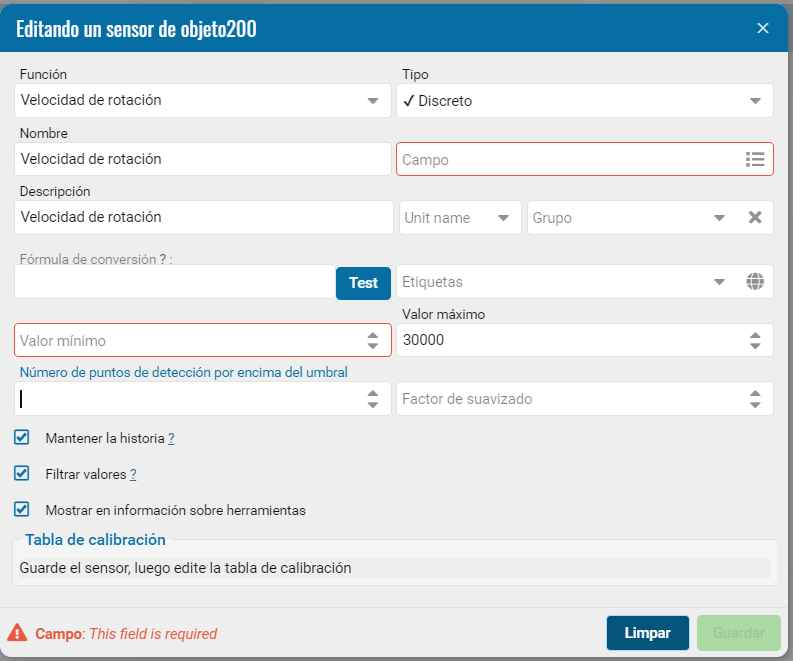Click the Test button
Image resolution: width=793 pixels, height=661 pixels.
(363, 283)
